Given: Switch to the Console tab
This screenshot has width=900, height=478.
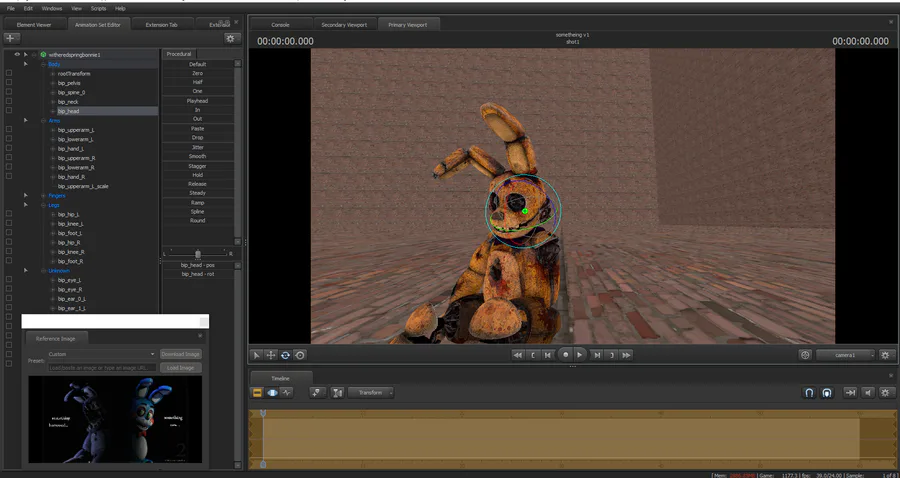Looking at the screenshot, I should 281,25.
